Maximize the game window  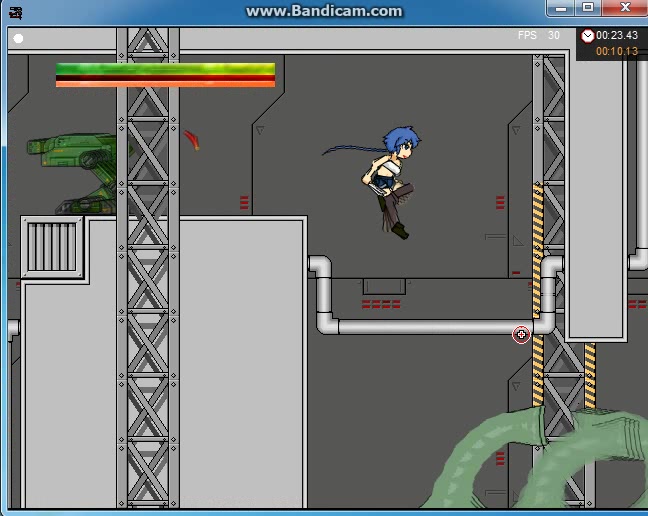click(x=588, y=8)
